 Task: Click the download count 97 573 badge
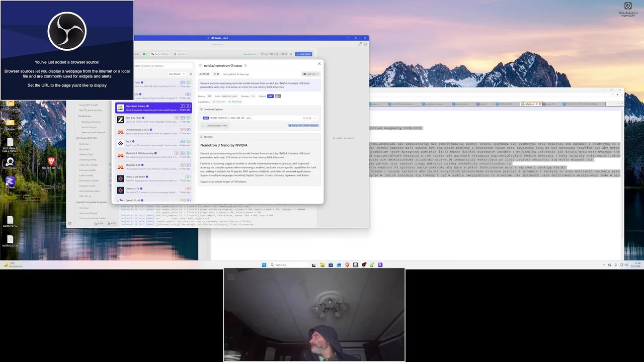click(205, 74)
